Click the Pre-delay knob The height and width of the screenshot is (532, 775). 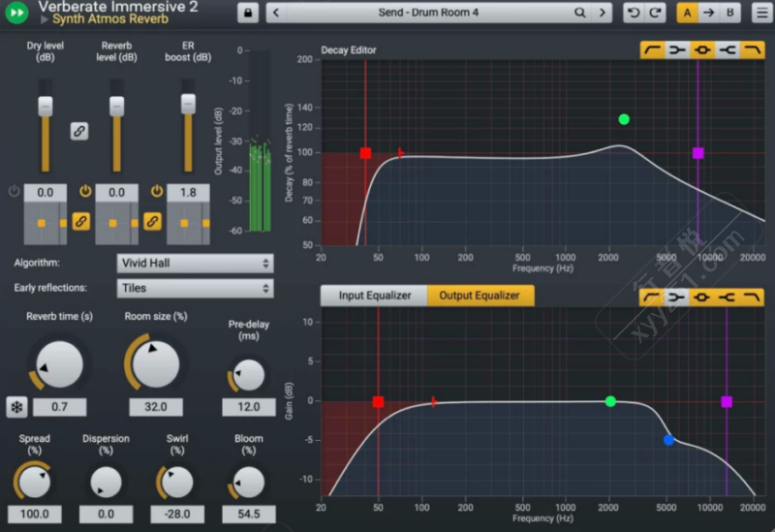coord(249,375)
